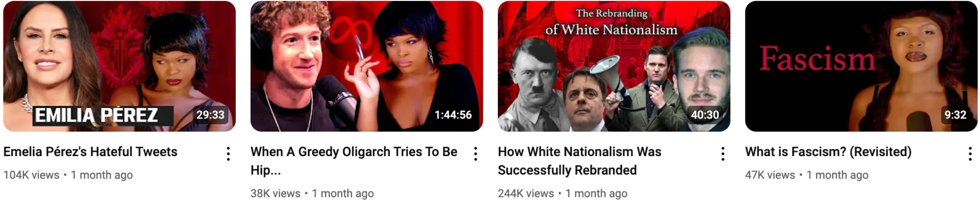
Task: Open three-dot menu for Greedy Oligarch video
Action: [475, 154]
